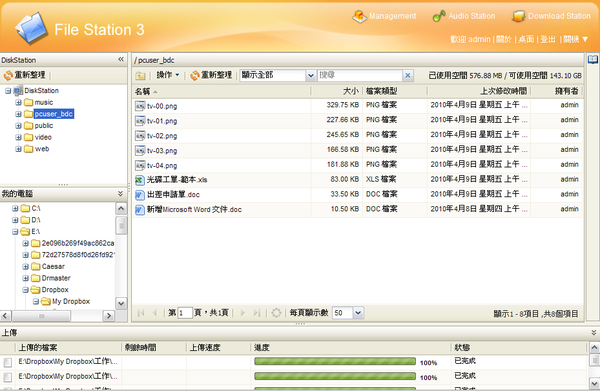Click the create folder icon in the toolbar

point(140,76)
